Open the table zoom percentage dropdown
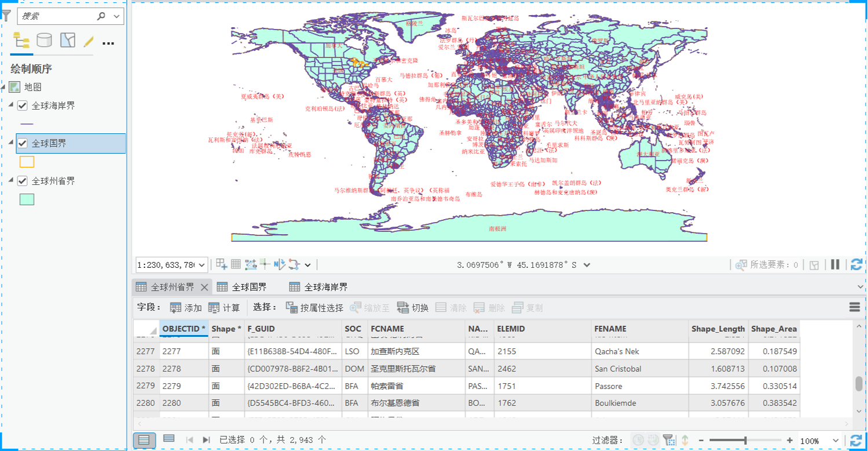The height and width of the screenshot is (451, 868). [x=835, y=441]
